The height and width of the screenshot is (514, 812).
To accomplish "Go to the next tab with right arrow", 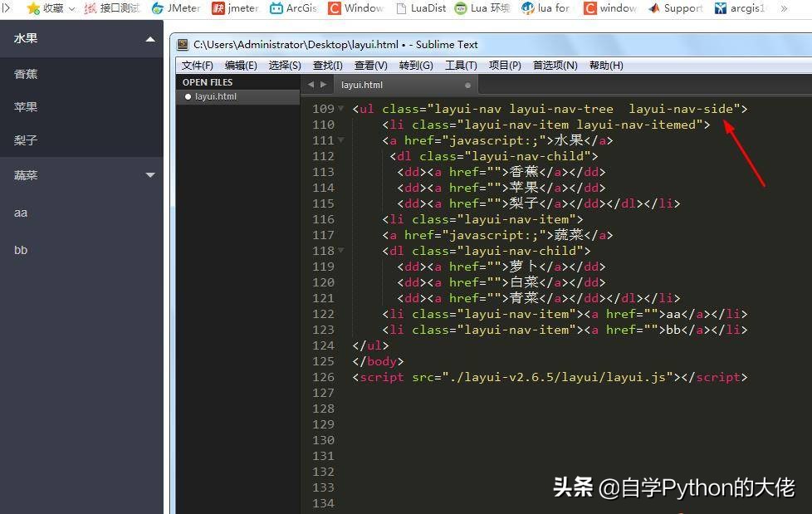I will click(324, 85).
